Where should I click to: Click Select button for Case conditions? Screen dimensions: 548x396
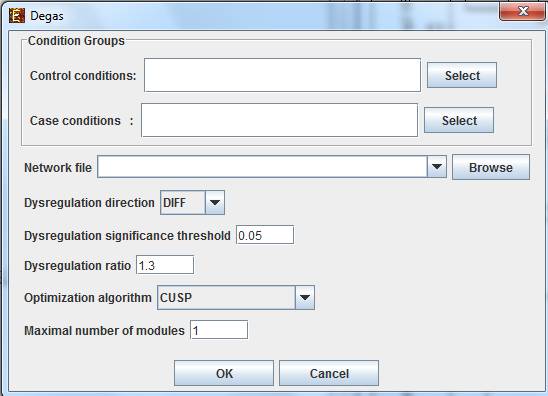click(459, 120)
